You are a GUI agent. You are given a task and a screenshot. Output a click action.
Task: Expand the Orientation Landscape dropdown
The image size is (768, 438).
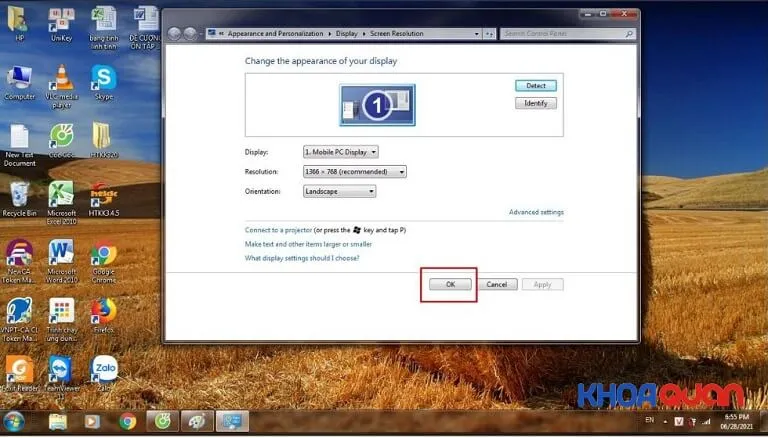click(339, 191)
